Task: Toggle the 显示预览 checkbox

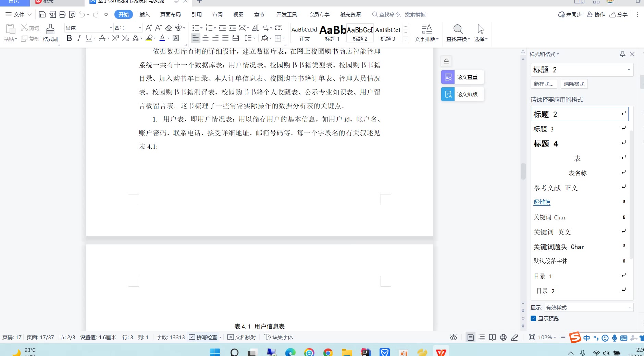Action: pos(533,318)
